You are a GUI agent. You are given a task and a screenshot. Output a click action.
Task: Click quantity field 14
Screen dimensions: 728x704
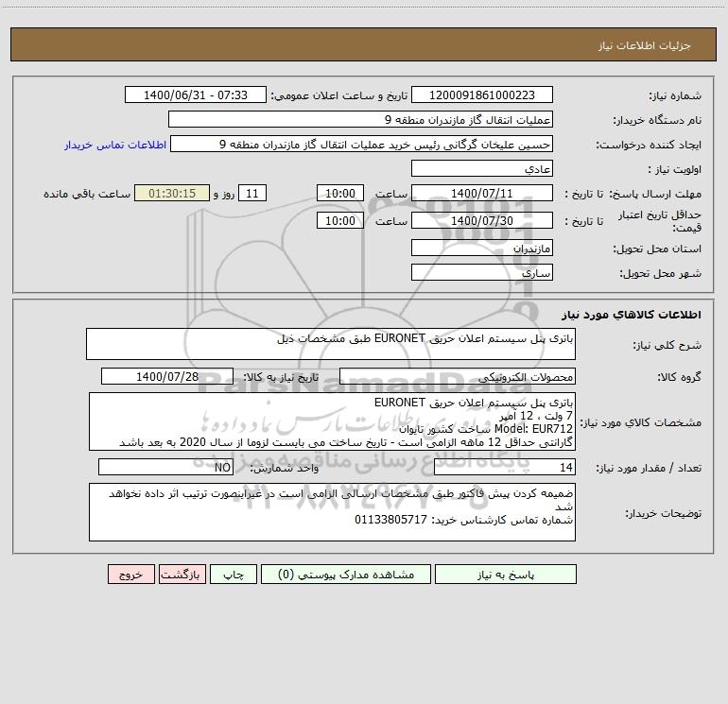[x=505, y=467]
